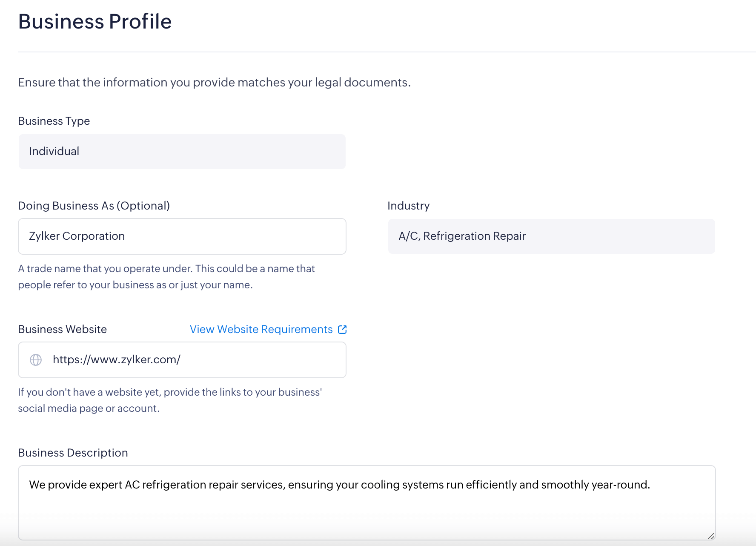Open View Website Requirements link
Screen dimensions: 756x546
tap(261, 329)
